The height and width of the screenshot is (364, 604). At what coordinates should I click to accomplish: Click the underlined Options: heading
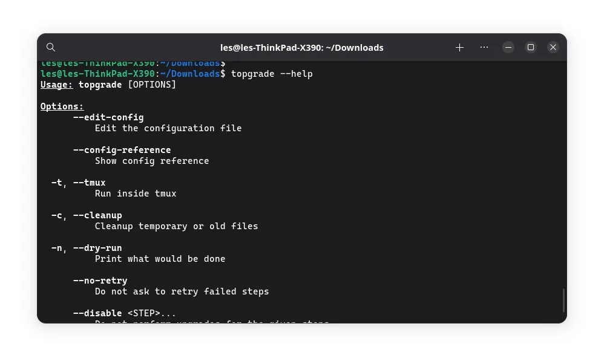(x=62, y=106)
